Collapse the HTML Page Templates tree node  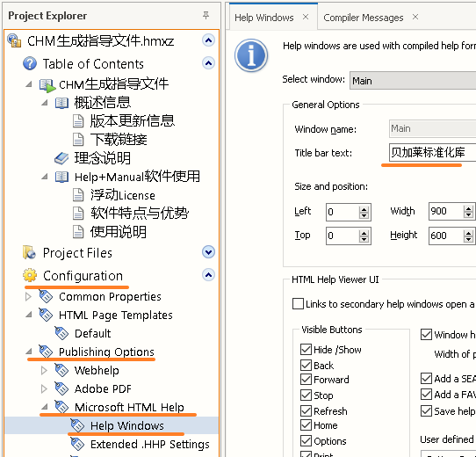click(29, 315)
